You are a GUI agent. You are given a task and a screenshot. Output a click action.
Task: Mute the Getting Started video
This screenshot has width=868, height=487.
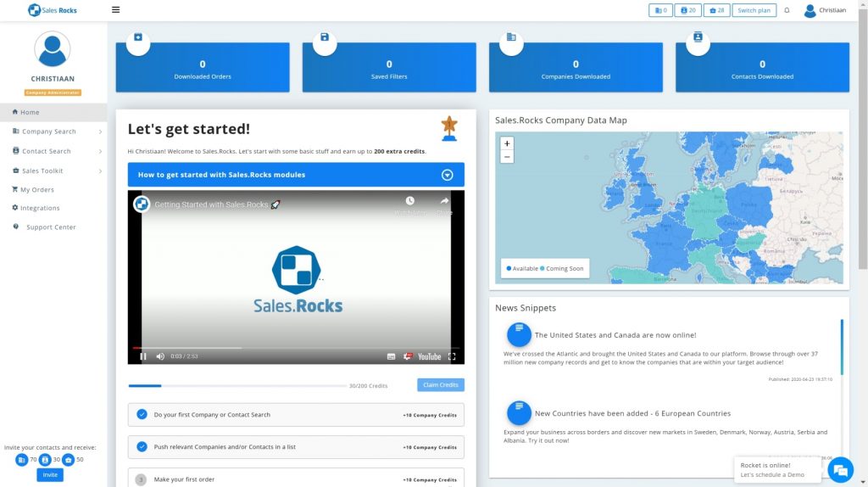[159, 356]
